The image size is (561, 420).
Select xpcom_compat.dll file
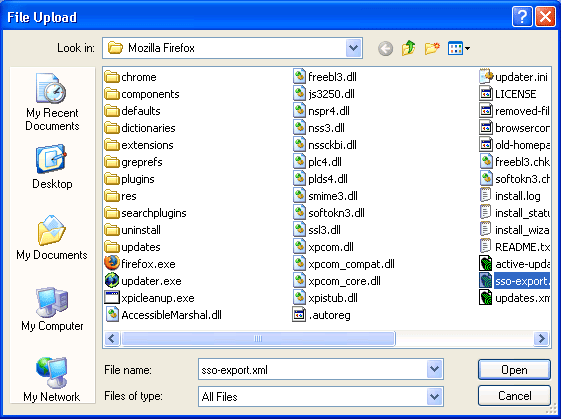click(344, 264)
